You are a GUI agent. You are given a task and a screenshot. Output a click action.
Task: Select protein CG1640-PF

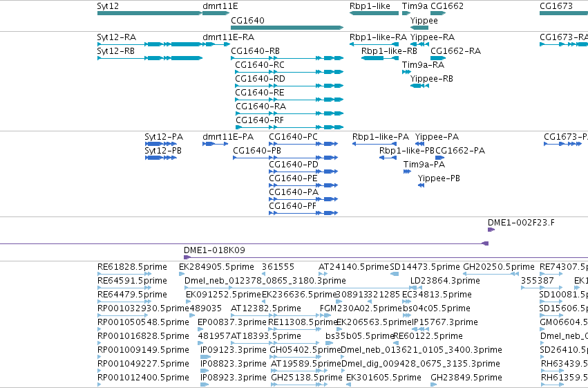[303, 213]
